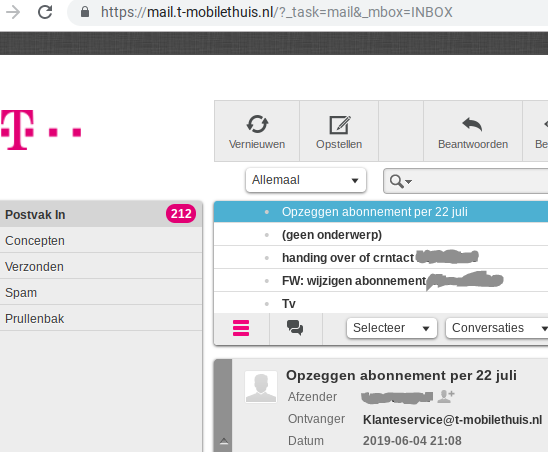Click inside the mail search field

[481, 181]
